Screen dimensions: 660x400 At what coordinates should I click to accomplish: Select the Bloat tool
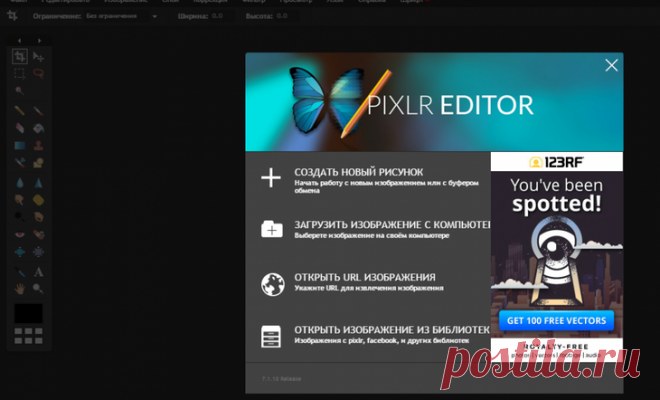click(x=20, y=252)
